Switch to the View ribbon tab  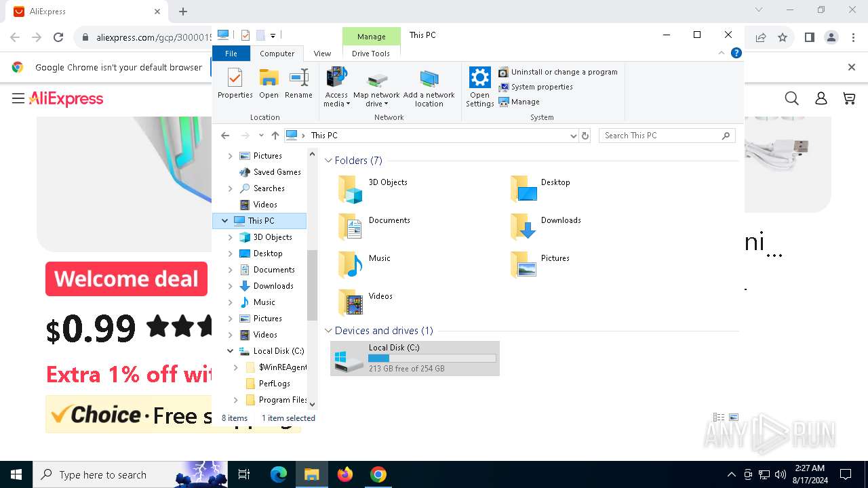[322, 54]
